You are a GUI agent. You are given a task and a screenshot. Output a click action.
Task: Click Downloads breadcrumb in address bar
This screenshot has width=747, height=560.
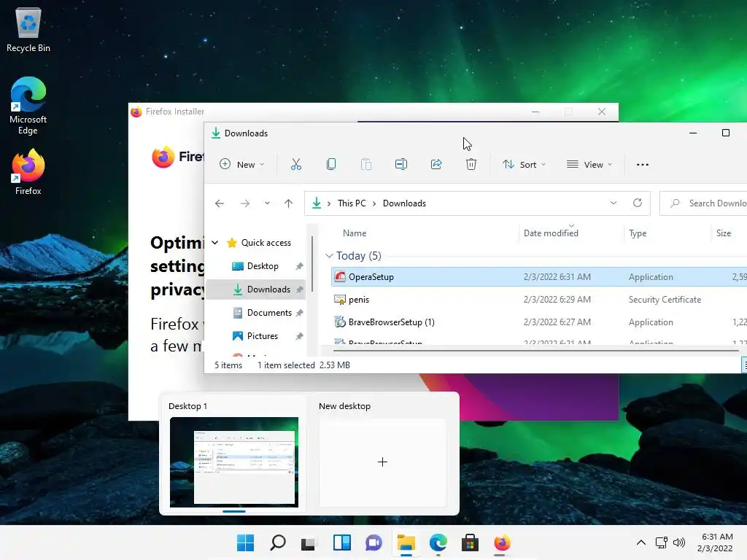[x=404, y=203]
